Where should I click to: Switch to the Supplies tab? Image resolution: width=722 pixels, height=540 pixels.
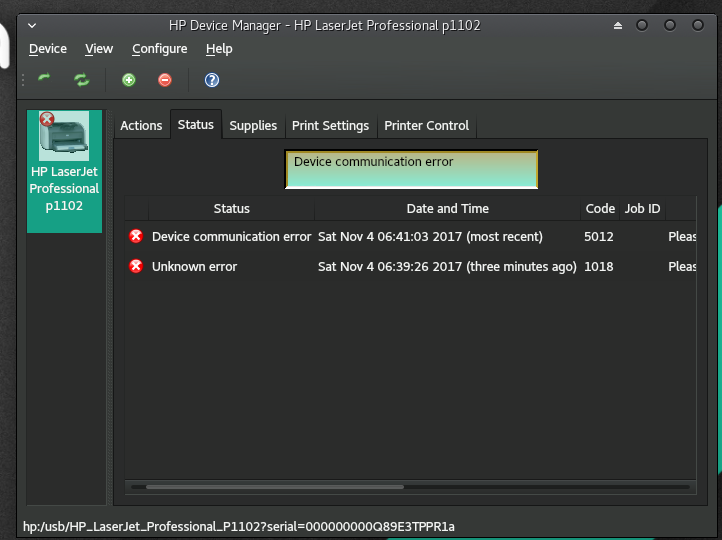(x=253, y=126)
